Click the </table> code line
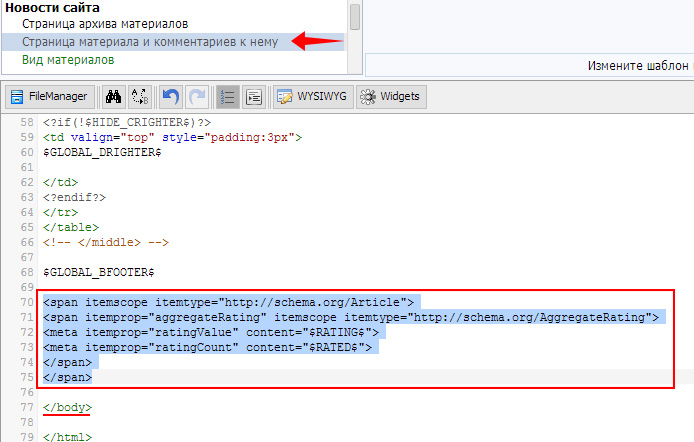Viewport: 694px width, 442px height. [71, 227]
